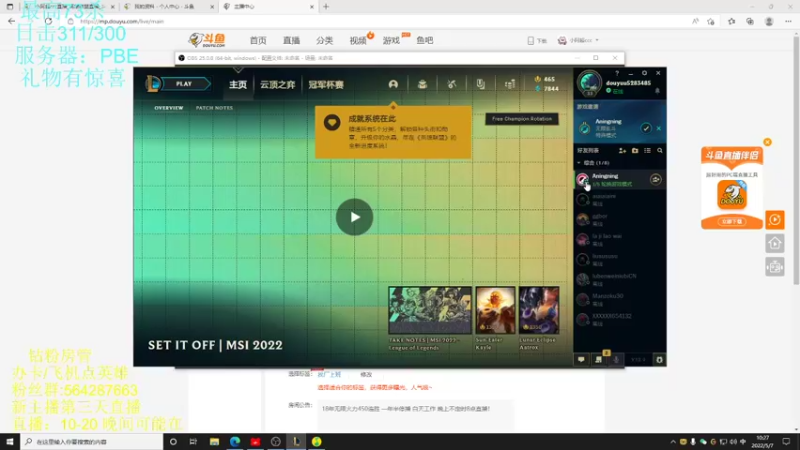Screen dimensions: 800x450
Task: Open League client help question mark
Action: pyautogui.click(x=617, y=73)
